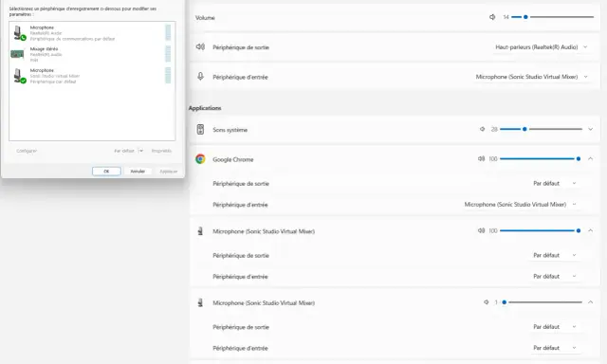The height and width of the screenshot is (364, 607).
Task: Mute the Sonic Studio microphone at volume 1
Action: click(487, 302)
